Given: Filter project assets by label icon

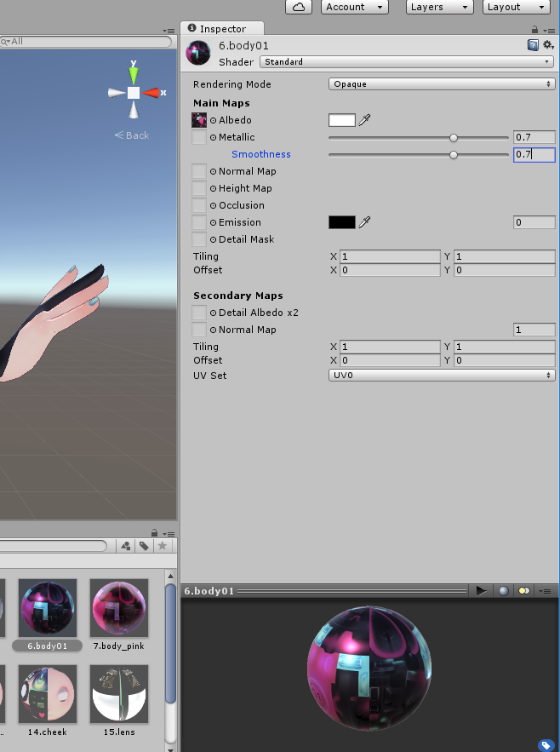Looking at the screenshot, I should point(145,546).
